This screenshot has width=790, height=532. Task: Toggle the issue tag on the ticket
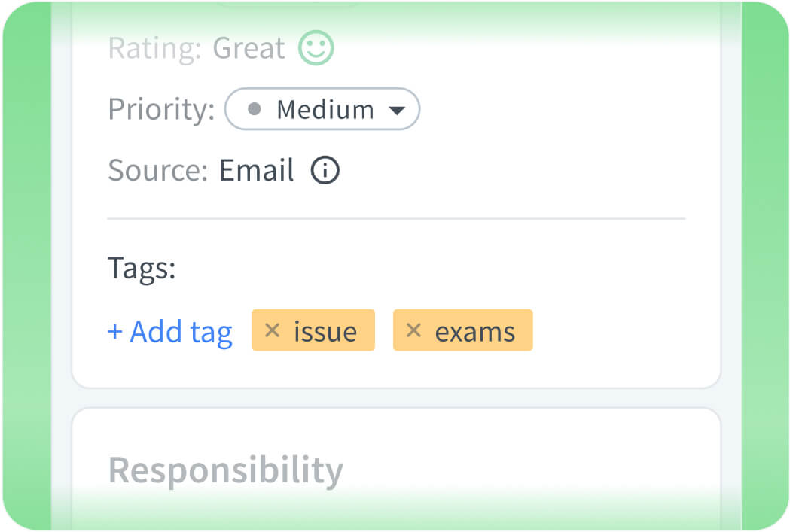[x=313, y=330]
